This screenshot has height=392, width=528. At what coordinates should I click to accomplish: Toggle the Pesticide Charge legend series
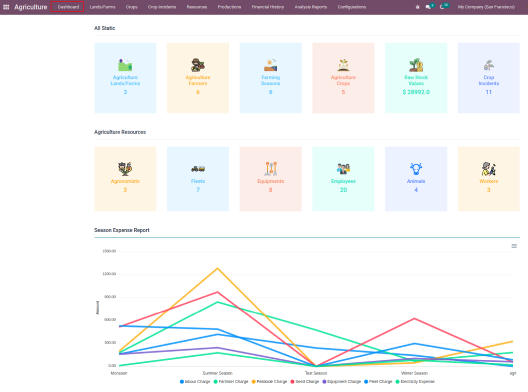[269, 382]
